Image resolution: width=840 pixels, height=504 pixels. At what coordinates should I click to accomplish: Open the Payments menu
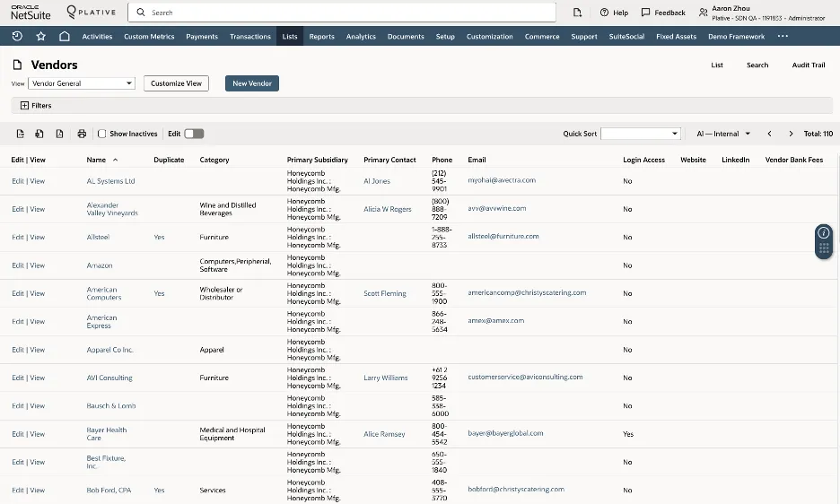pos(202,37)
